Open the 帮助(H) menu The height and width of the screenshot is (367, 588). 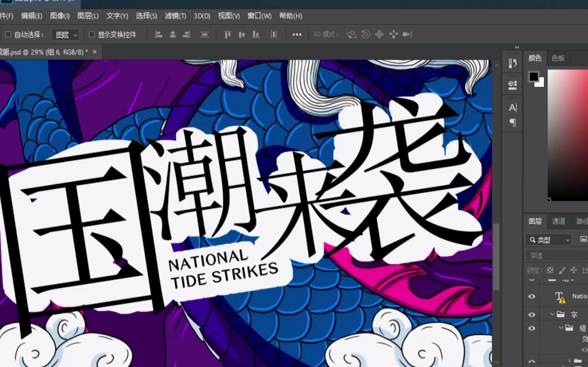coord(291,16)
